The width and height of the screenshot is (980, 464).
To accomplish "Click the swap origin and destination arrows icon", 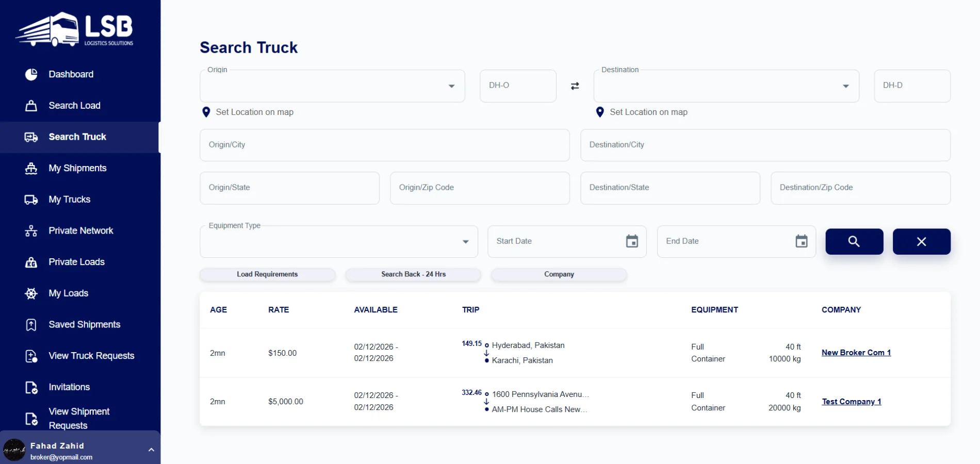I will click(575, 86).
